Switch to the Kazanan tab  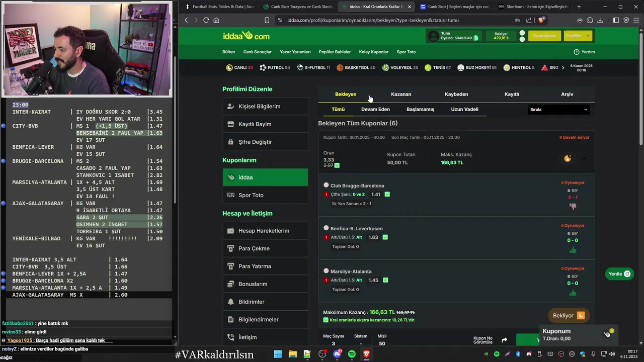pos(401,94)
